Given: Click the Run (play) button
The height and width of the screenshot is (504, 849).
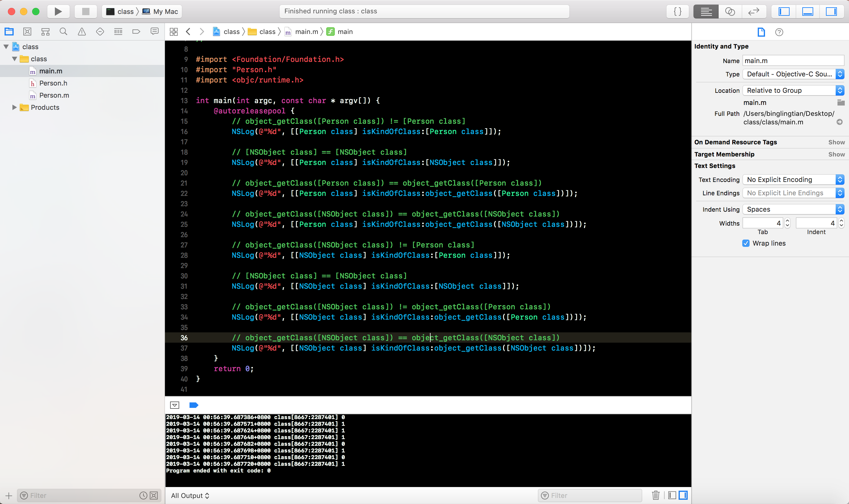Looking at the screenshot, I should click(x=58, y=12).
